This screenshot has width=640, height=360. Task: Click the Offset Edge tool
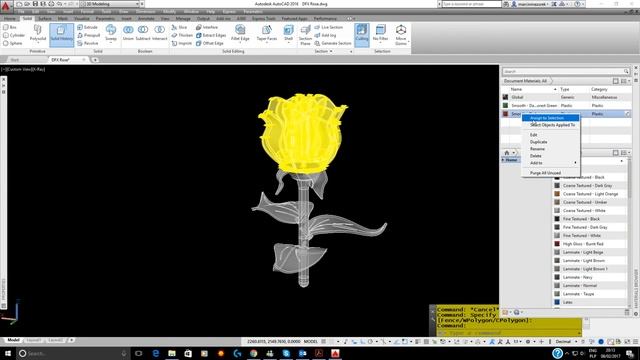point(210,43)
